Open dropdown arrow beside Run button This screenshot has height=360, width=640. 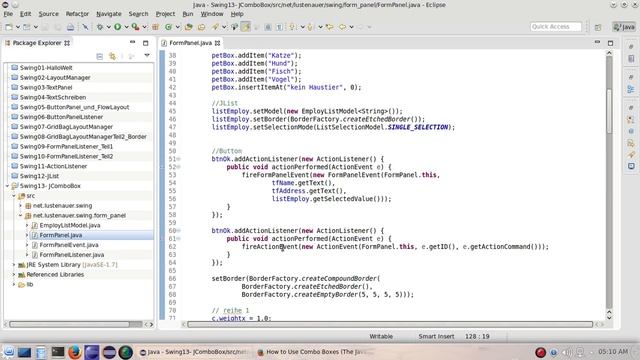[127, 27]
